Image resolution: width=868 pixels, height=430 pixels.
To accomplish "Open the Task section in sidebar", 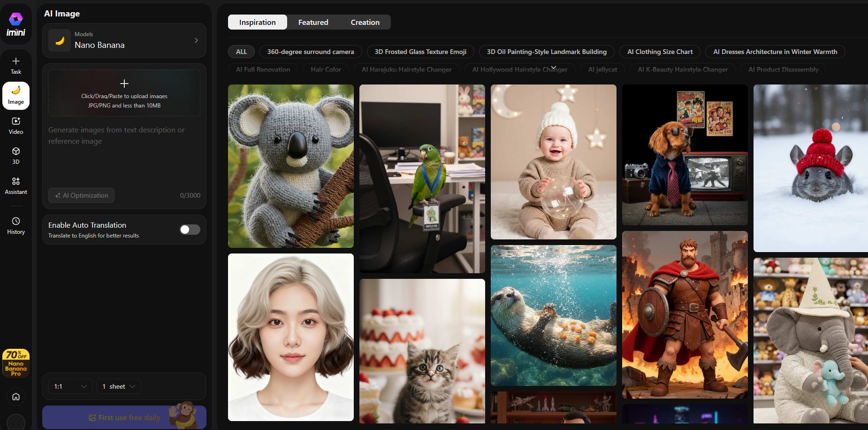I will [x=16, y=65].
